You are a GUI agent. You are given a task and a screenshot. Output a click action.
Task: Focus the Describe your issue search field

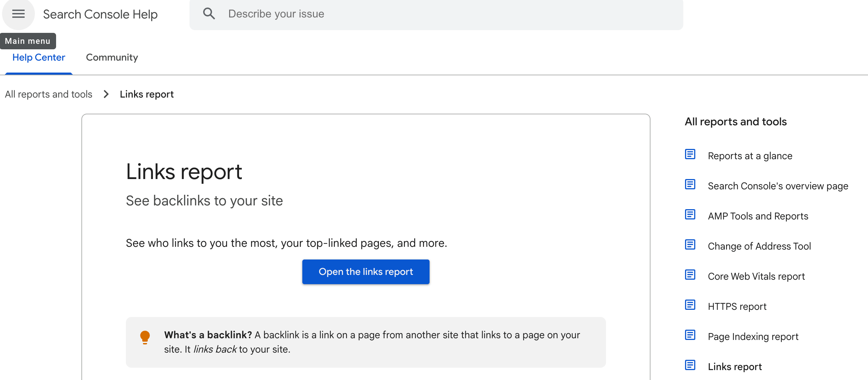coord(445,14)
